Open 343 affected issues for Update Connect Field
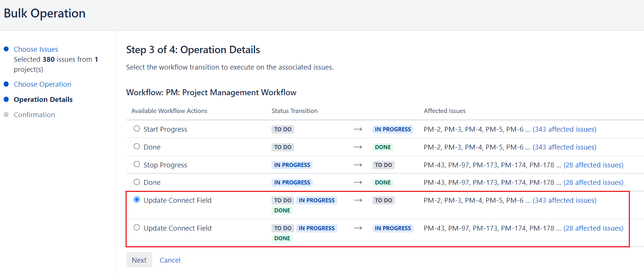 (x=564, y=200)
